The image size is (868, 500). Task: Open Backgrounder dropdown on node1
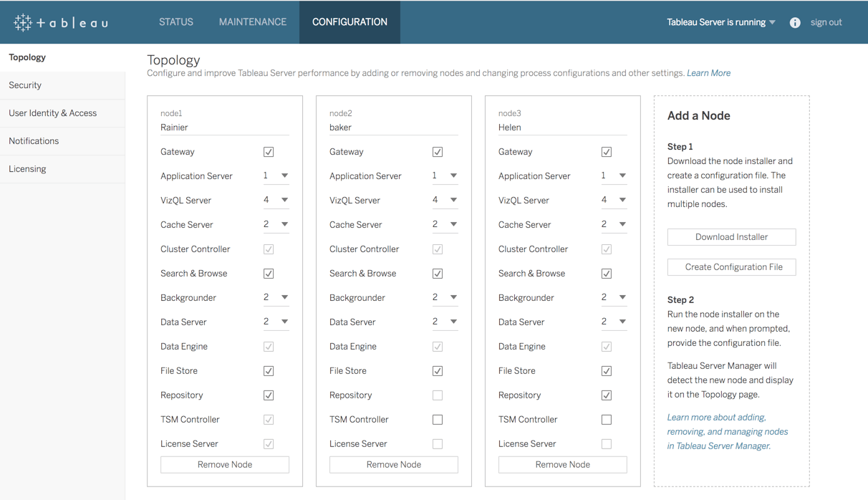[276, 298]
